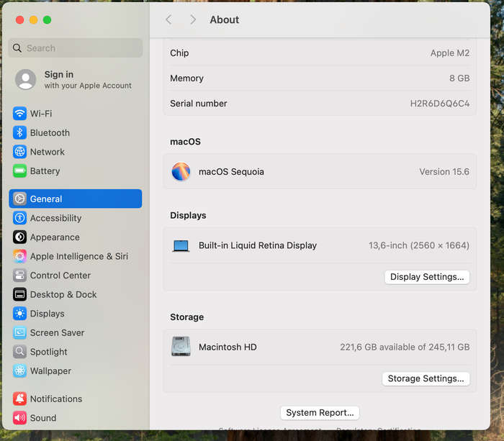
Task: Focus the Search field in sidebar
Action: [76, 48]
